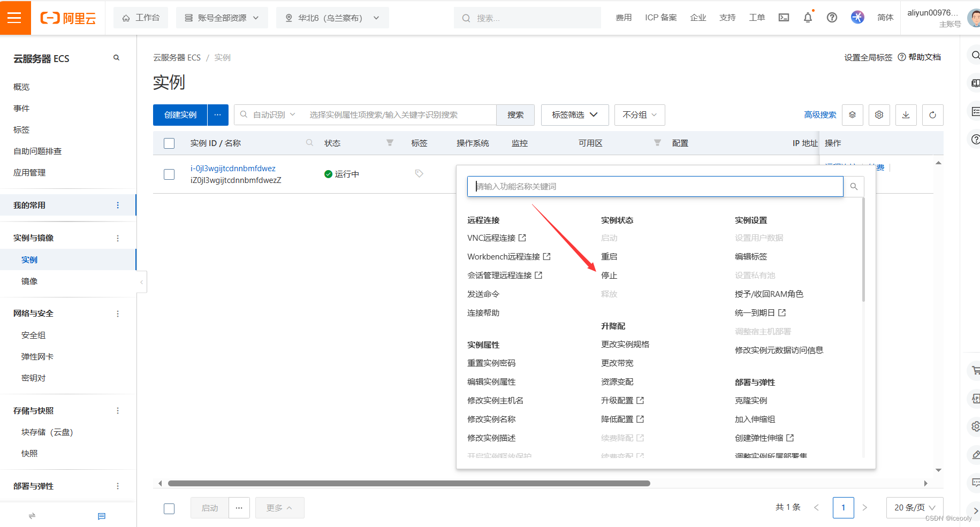Open more options next to 创建实例

[x=218, y=115]
